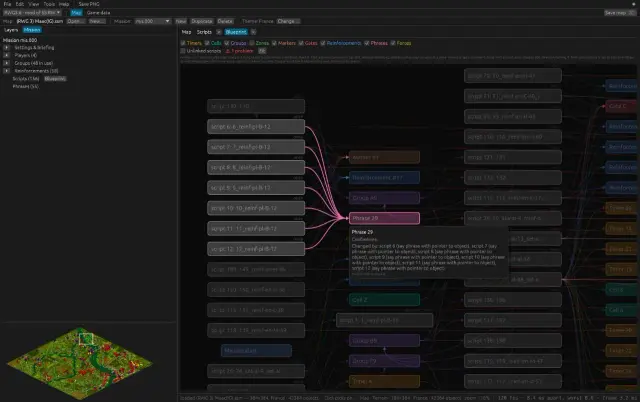
Task: Open the Help menu
Action: click(x=64, y=4)
